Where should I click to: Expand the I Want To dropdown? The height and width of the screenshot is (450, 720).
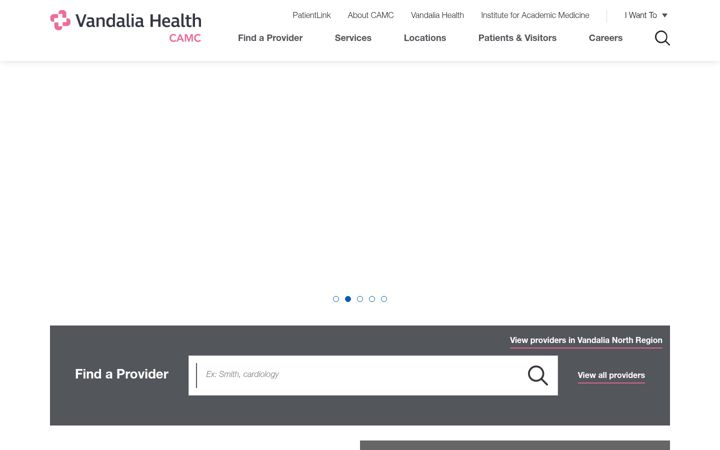(x=646, y=15)
